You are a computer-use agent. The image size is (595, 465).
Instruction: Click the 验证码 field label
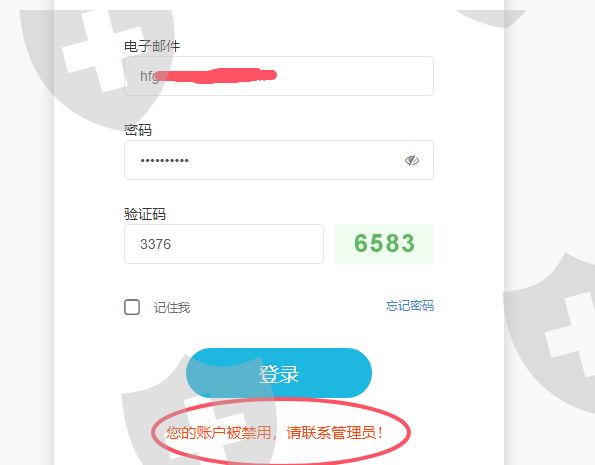coord(145,214)
